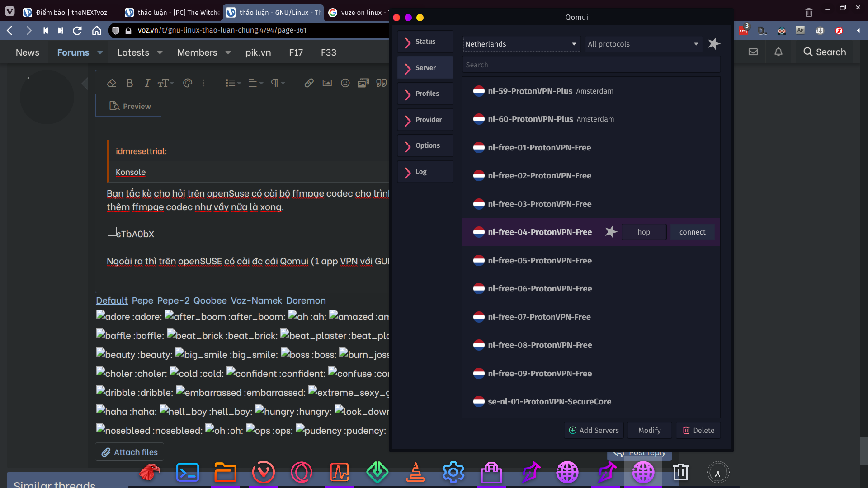The width and height of the screenshot is (868, 488).
Task: Open the Status section in Qomui
Action: click(425, 42)
